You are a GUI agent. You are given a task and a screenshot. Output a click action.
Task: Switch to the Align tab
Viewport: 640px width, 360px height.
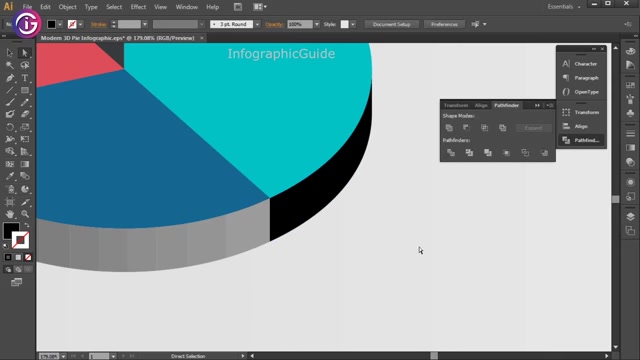(x=481, y=105)
